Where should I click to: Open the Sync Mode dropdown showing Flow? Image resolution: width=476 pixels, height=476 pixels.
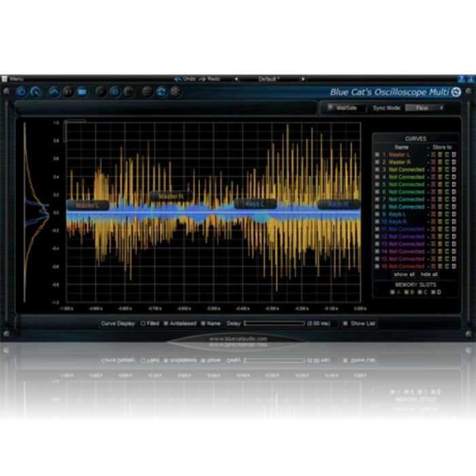click(x=425, y=107)
